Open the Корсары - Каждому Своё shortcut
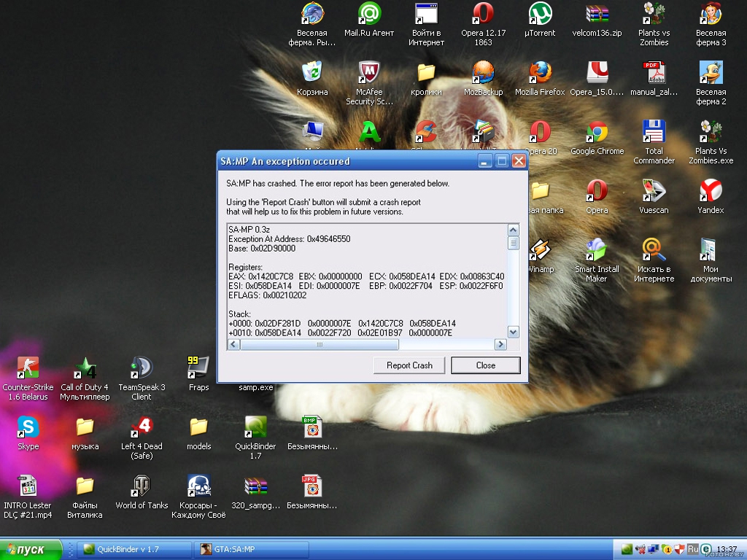Viewport: 747px width, 560px height. coord(198,497)
